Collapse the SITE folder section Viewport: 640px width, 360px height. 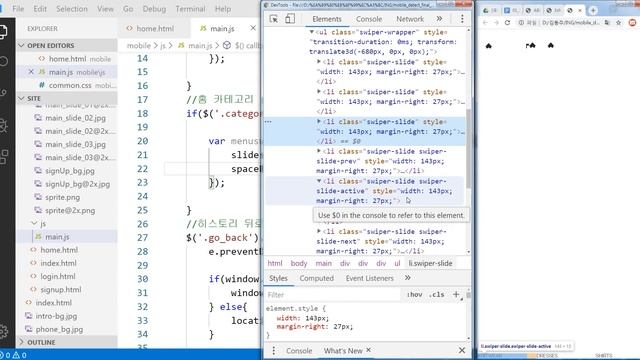point(21,98)
